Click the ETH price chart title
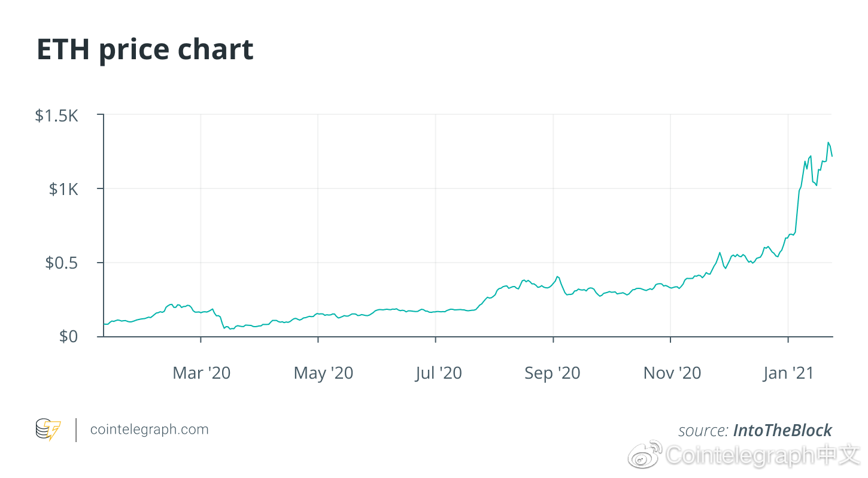Image resolution: width=868 pixels, height=478 pixels. (x=145, y=49)
